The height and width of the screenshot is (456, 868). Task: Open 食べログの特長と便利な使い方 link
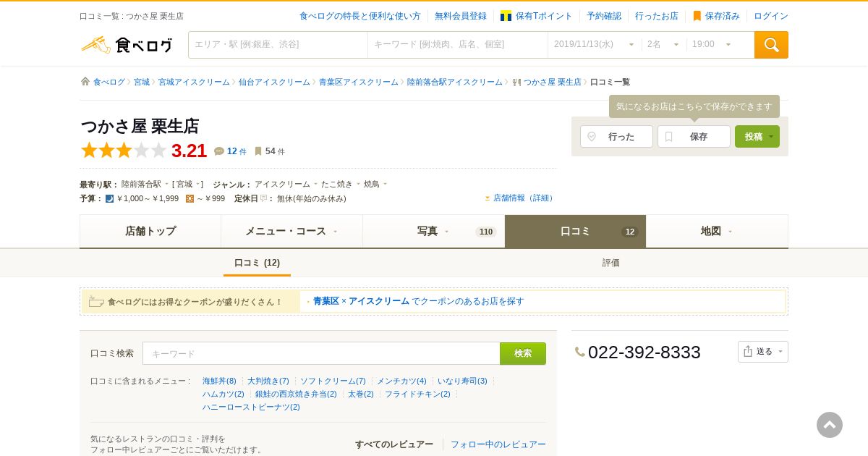pyautogui.click(x=359, y=16)
